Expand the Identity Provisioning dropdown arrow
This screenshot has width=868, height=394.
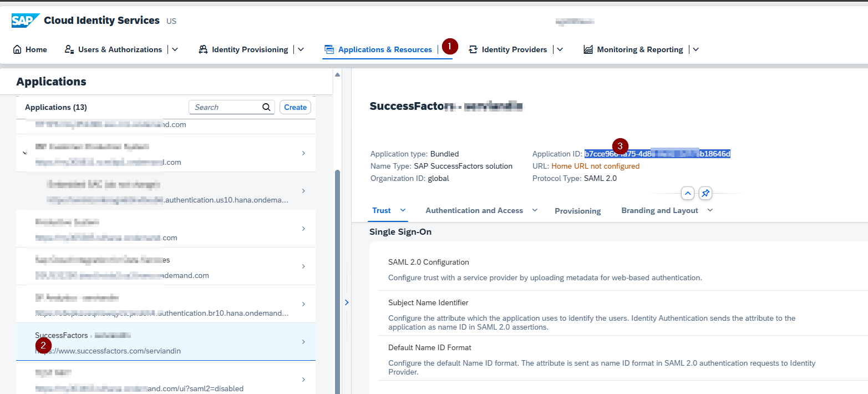[301, 49]
